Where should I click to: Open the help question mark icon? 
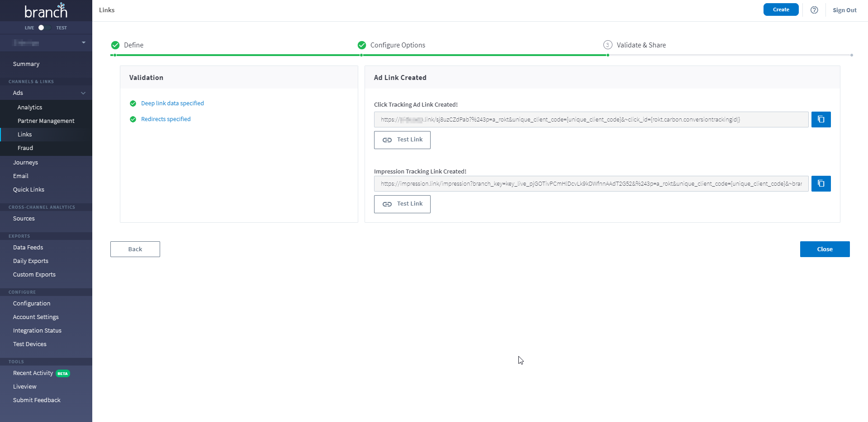click(814, 10)
